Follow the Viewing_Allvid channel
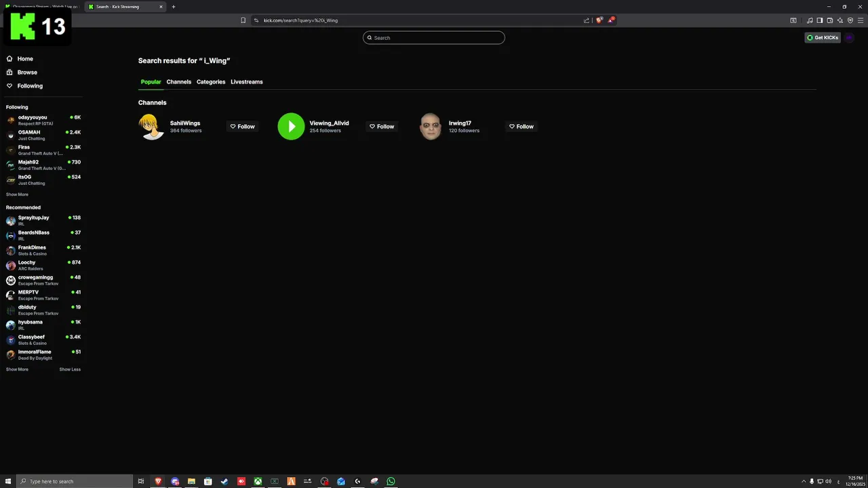Screen dimensions: 868x488 point(382,127)
